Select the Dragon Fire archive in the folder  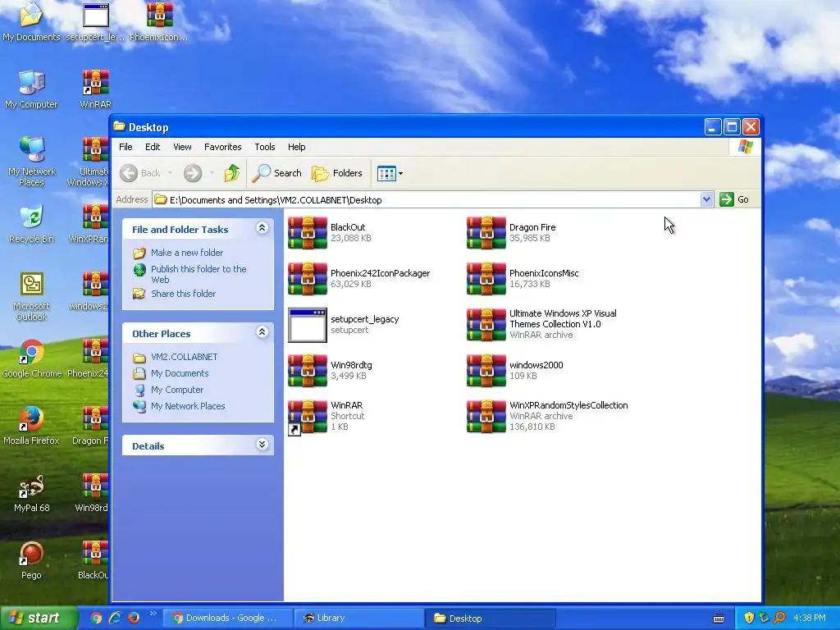(486, 232)
